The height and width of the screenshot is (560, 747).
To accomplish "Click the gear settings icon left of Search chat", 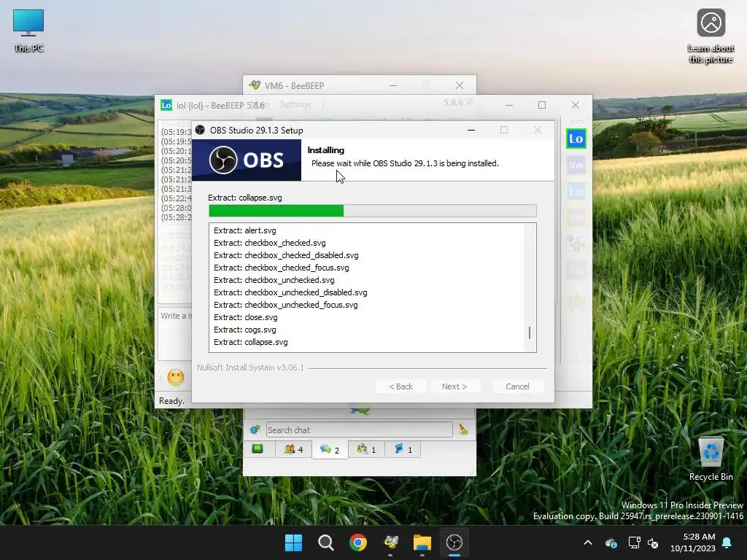I will (255, 429).
